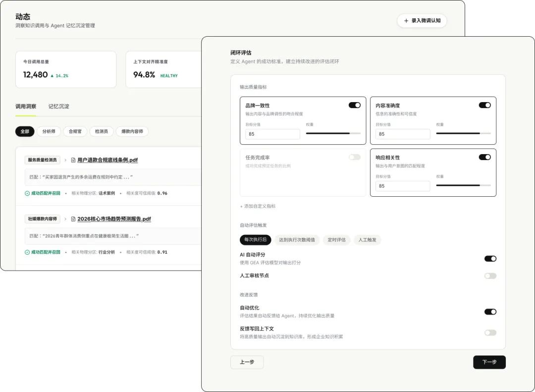Turn off the AI 自动评分 switch
Image resolution: width=535 pixels, height=392 pixels.
(490, 259)
